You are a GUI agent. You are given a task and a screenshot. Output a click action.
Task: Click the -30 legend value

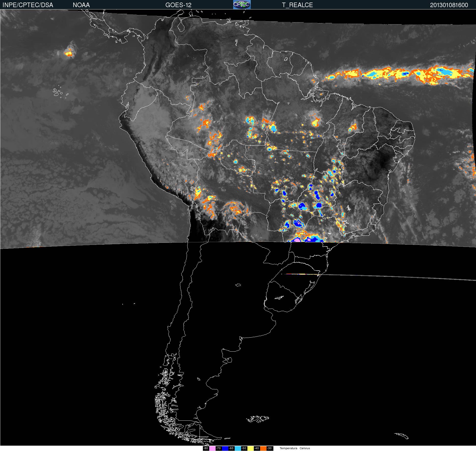point(269,448)
